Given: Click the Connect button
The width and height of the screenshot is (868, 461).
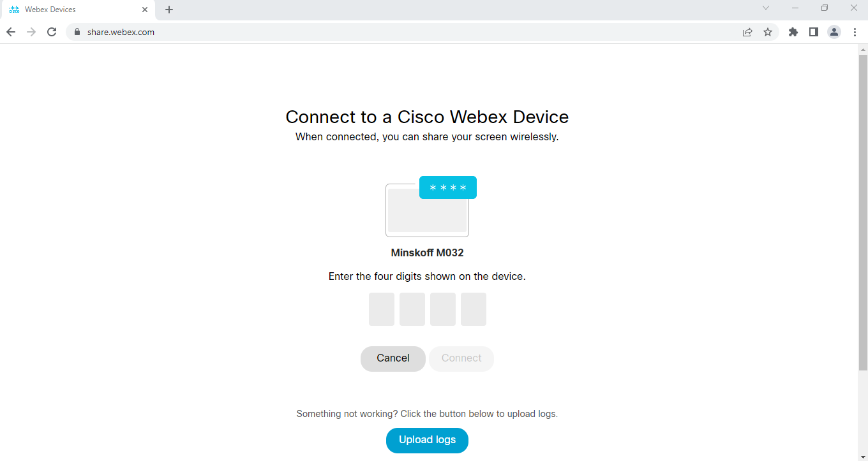Looking at the screenshot, I should tap(461, 358).
